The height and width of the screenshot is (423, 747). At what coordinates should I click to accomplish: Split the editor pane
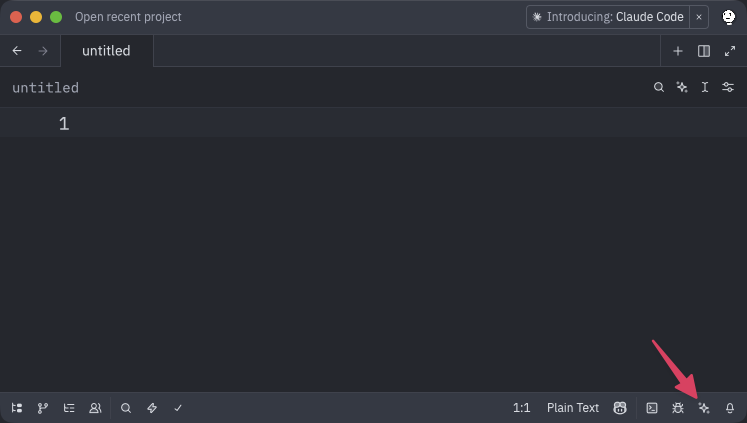tap(704, 51)
